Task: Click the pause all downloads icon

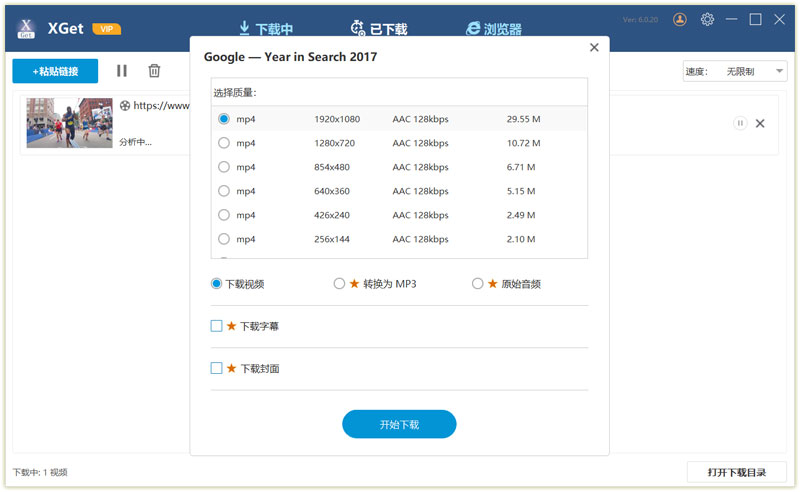Action: (122, 71)
